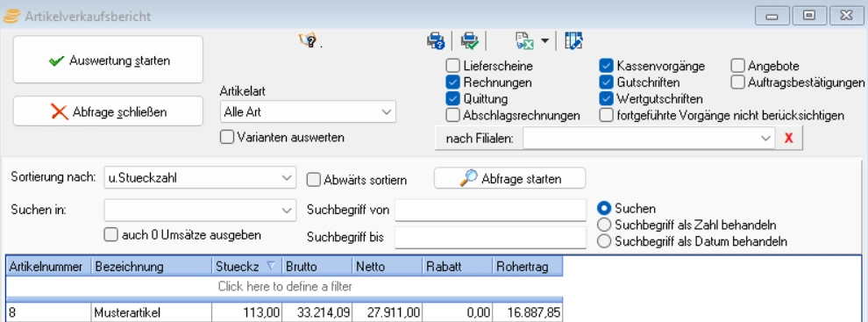Click the edit table columns icon
Screen dimensions: 868x322
[574, 41]
